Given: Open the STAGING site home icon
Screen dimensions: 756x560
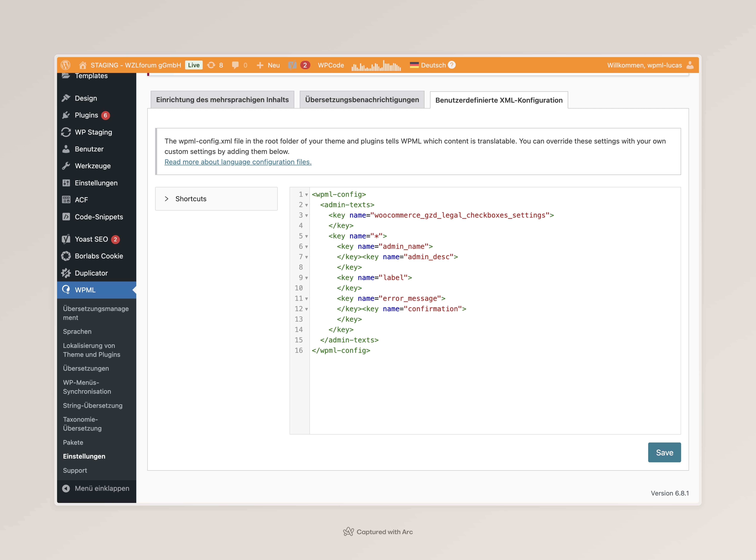Looking at the screenshot, I should tap(83, 65).
